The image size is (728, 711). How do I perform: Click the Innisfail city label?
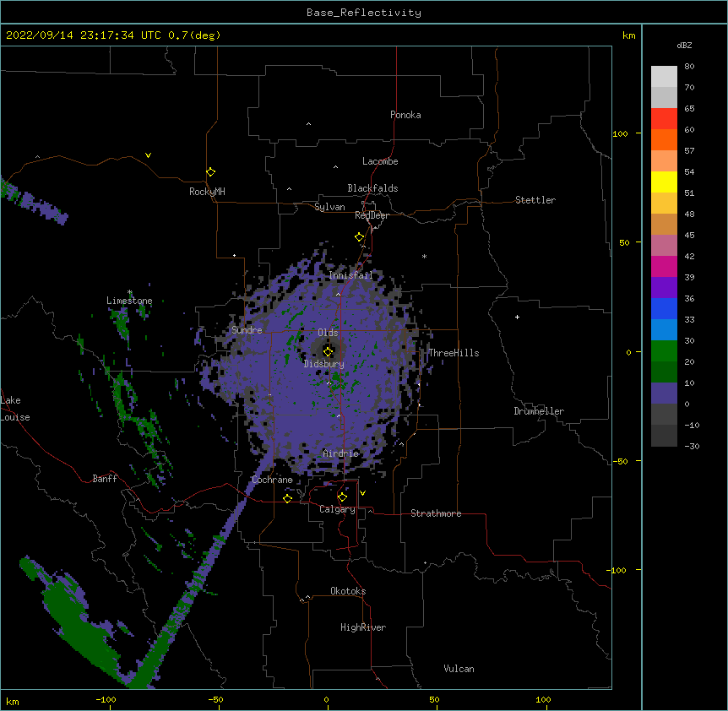(351, 275)
